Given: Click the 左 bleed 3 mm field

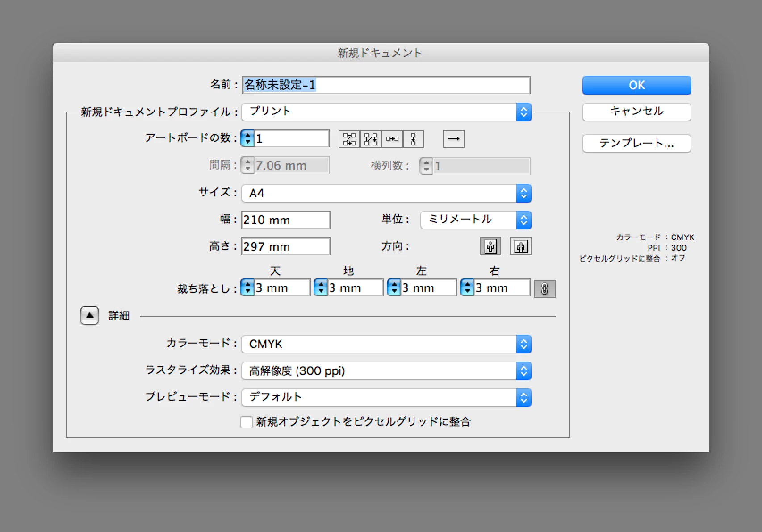Looking at the screenshot, I should pos(429,288).
